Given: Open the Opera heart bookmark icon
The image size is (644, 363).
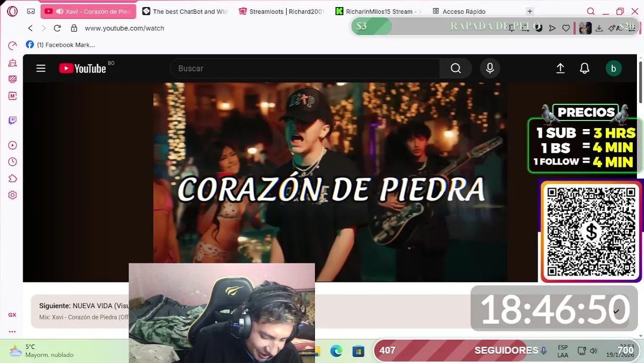Looking at the screenshot, I should click(566, 28).
